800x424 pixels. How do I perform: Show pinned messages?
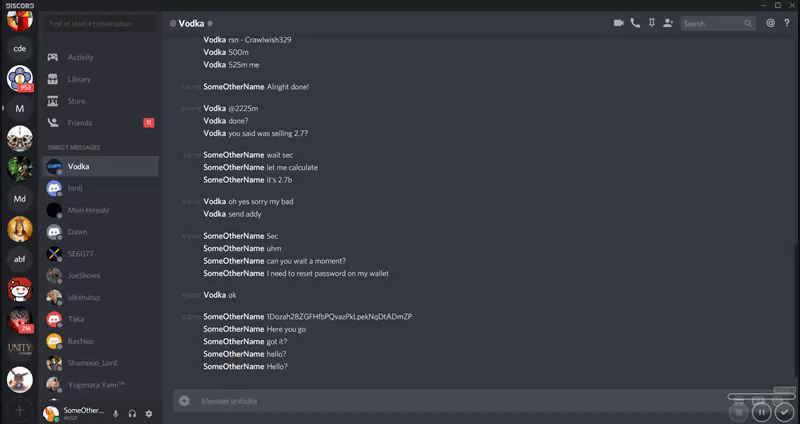coord(651,23)
